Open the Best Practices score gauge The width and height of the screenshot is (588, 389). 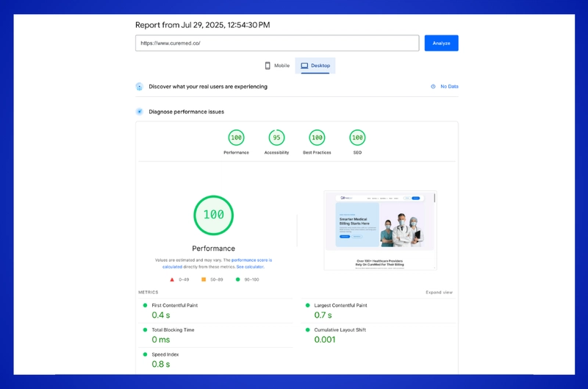[x=317, y=138]
